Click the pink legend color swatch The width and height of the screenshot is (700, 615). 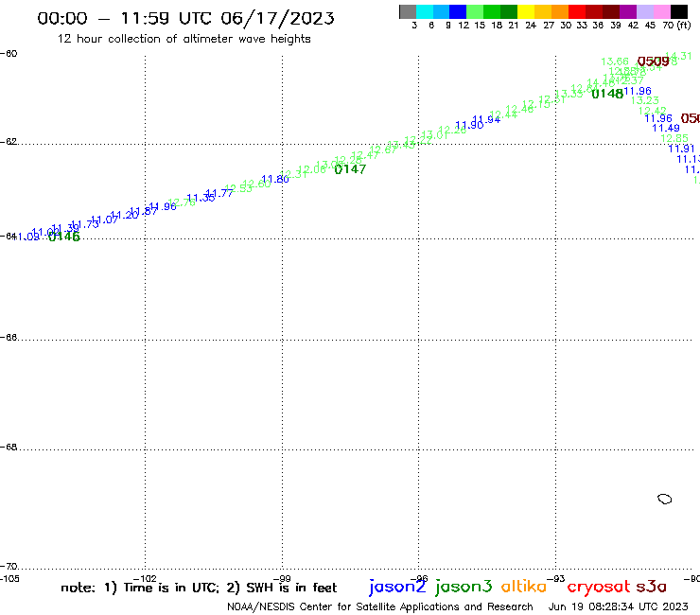click(661, 11)
